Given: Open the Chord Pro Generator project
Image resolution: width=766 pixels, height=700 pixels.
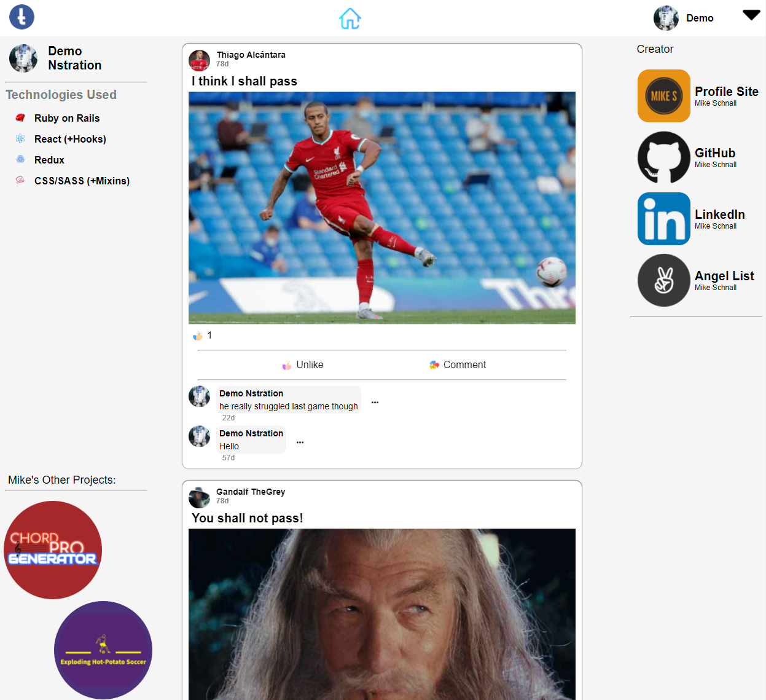Looking at the screenshot, I should pos(53,550).
